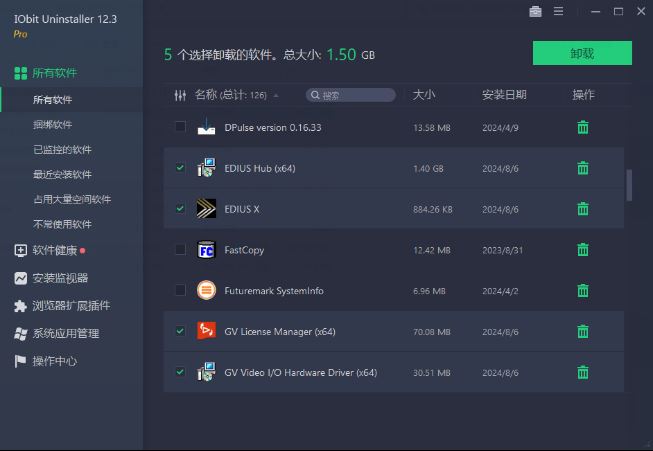The height and width of the screenshot is (451, 653).
Task: Click the EDIUS Hub (x64) installer icon
Action: pos(206,167)
